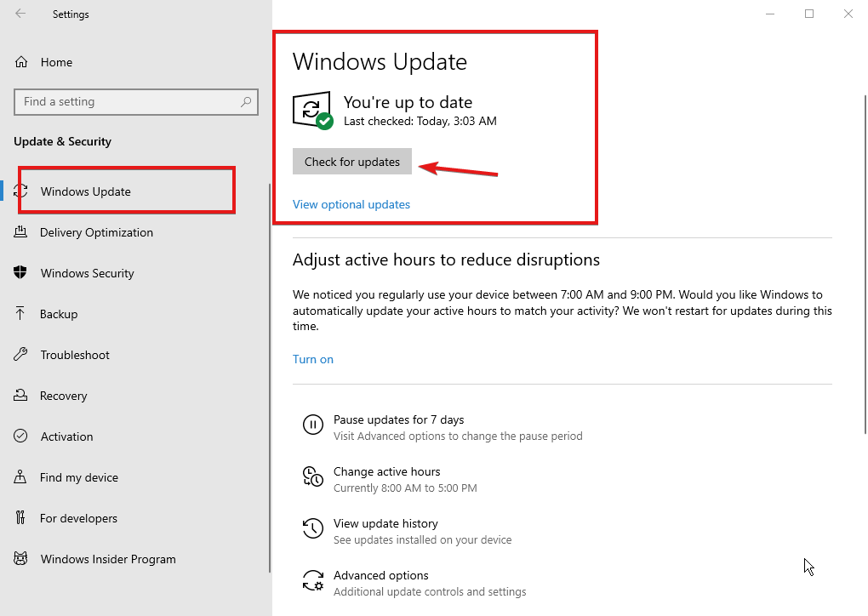Focus the Find a setting search box
This screenshot has height=616, width=868.
point(128,101)
